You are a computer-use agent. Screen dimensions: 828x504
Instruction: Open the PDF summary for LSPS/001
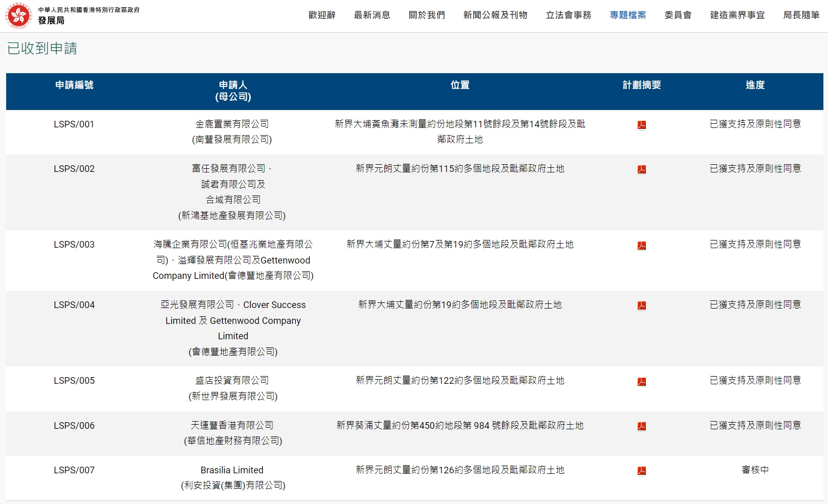click(x=641, y=125)
